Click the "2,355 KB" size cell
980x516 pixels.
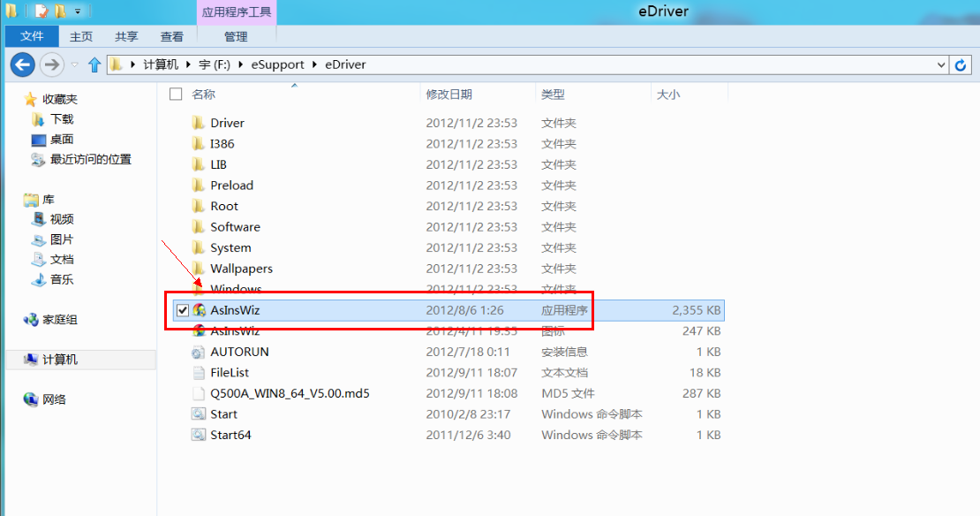pyautogui.click(x=697, y=310)
